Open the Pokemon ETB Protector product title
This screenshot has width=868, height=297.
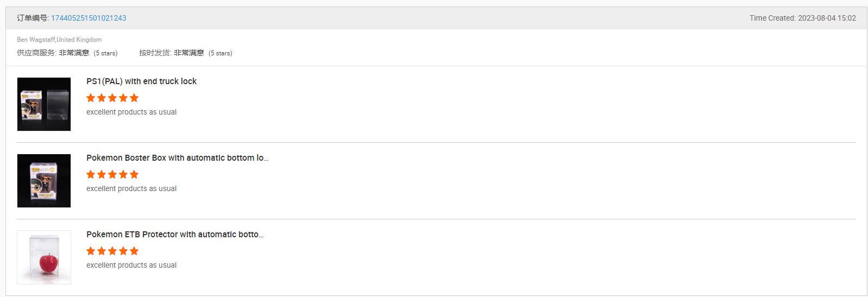click(175, 235)
